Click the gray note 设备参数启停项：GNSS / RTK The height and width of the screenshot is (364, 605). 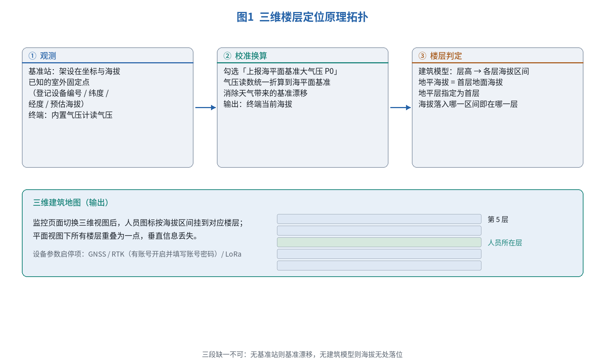pyautogui.click(x=137, y=254)
